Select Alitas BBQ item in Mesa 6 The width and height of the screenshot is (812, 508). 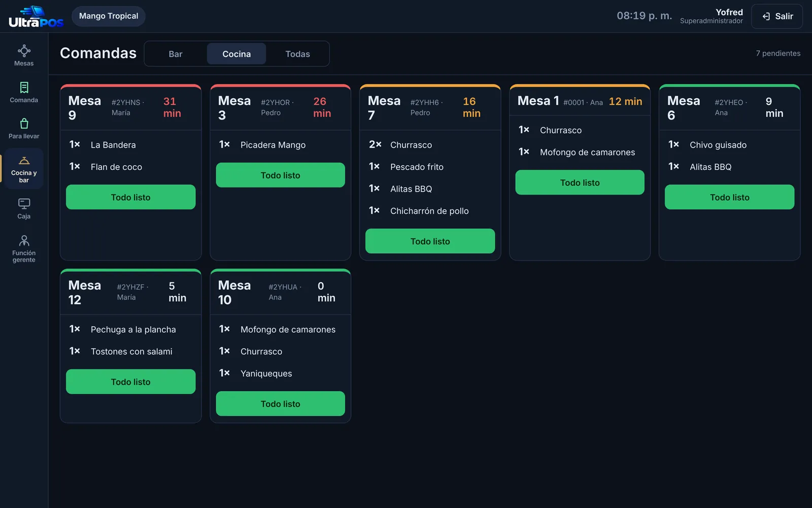coord(729,167)
